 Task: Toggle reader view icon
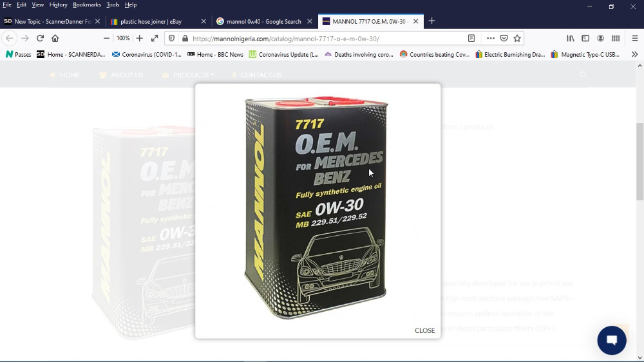(471, 38)
